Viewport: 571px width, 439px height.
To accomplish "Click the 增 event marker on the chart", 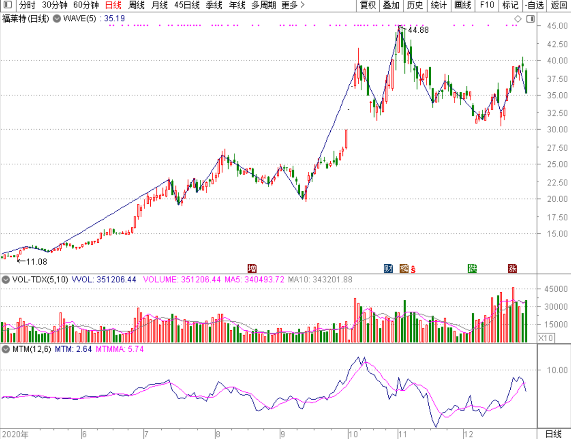I will (x=252, y=269).
